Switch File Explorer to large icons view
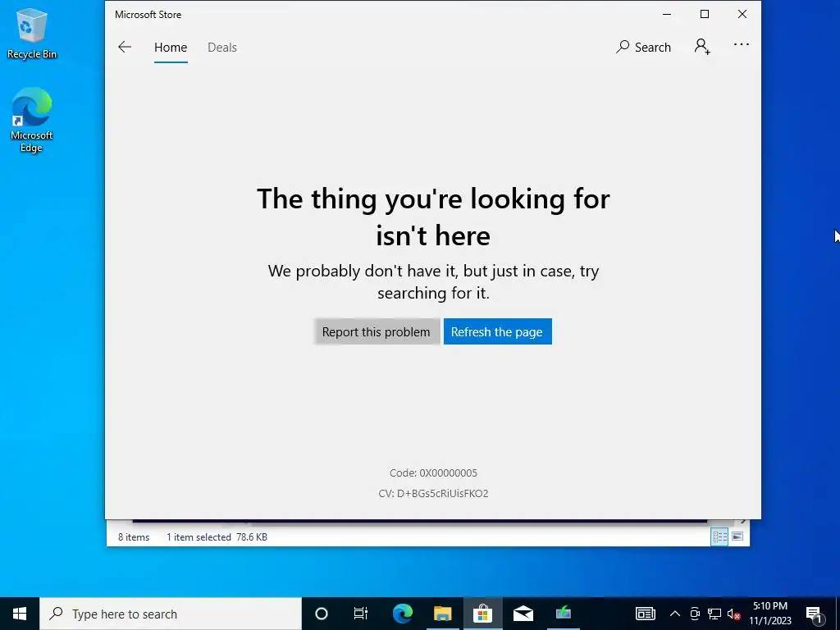 click(737, 536)
